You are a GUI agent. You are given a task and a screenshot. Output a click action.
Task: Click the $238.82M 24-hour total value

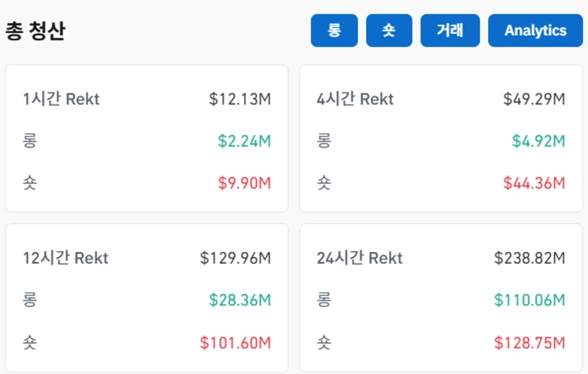tap(529, 258)
